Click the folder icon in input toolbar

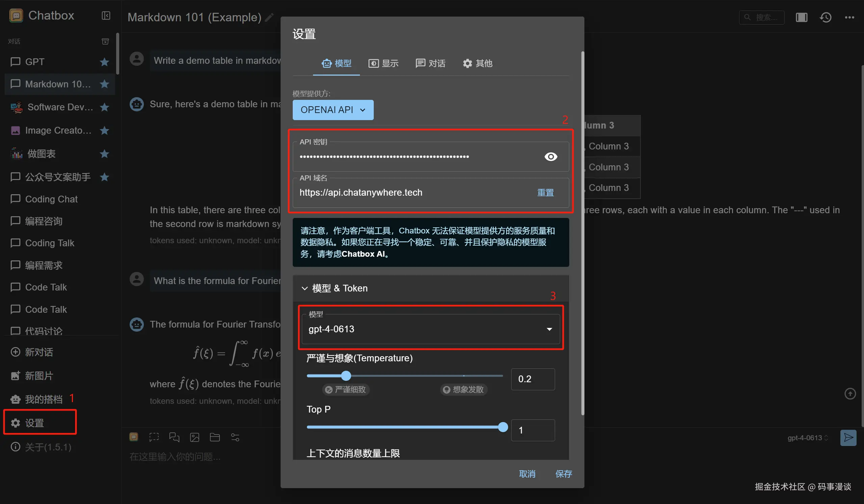coord(215,437)
